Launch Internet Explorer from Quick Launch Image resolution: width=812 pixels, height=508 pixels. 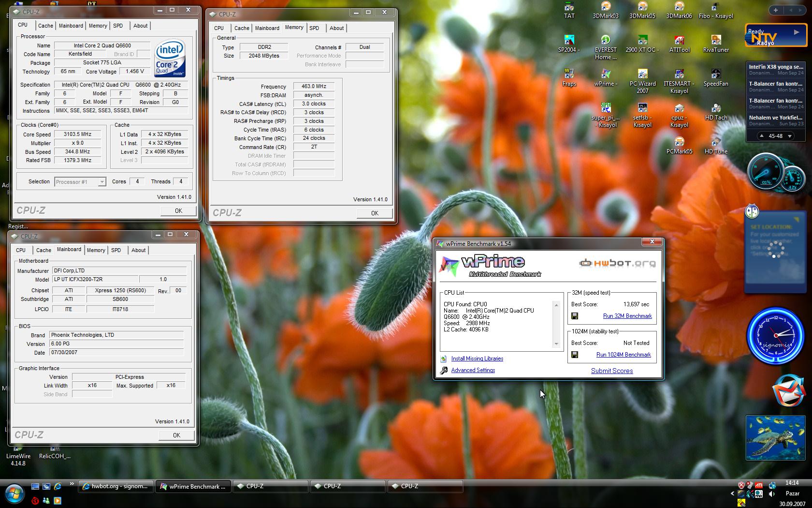[58, 486]
